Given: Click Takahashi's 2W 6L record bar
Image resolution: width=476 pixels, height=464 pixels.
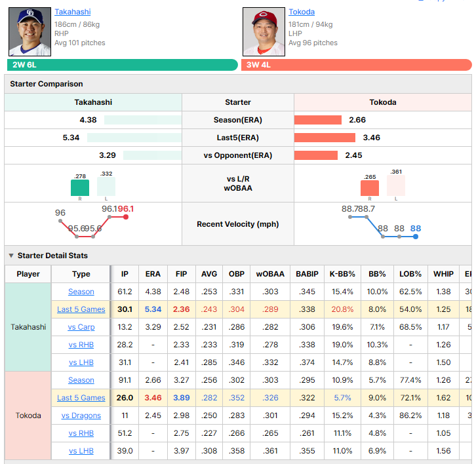Looking at the screenshot, I should pos(123,65).
